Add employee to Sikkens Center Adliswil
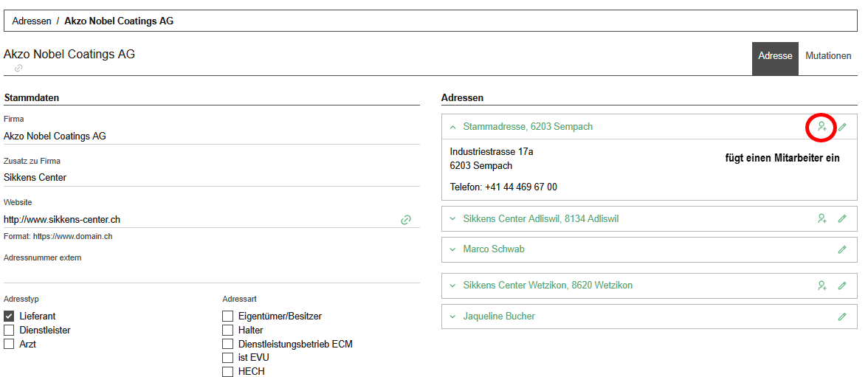 (x=821, y=218)
